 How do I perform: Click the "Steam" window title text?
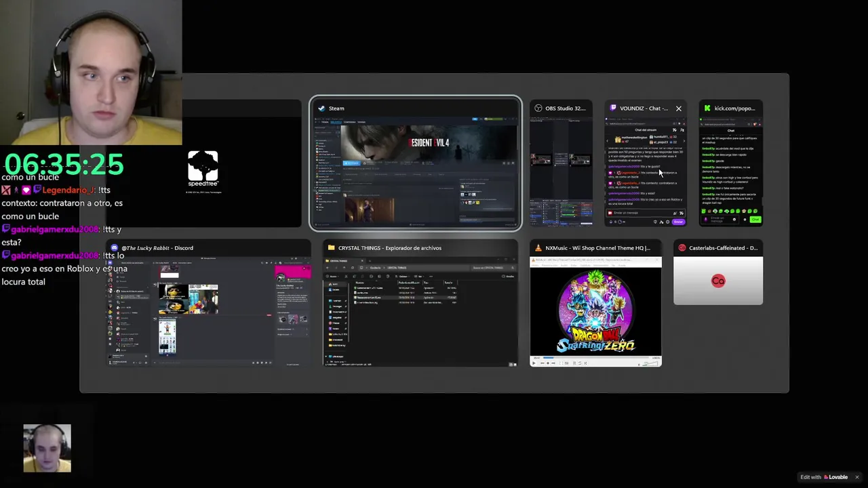(336, 108)
